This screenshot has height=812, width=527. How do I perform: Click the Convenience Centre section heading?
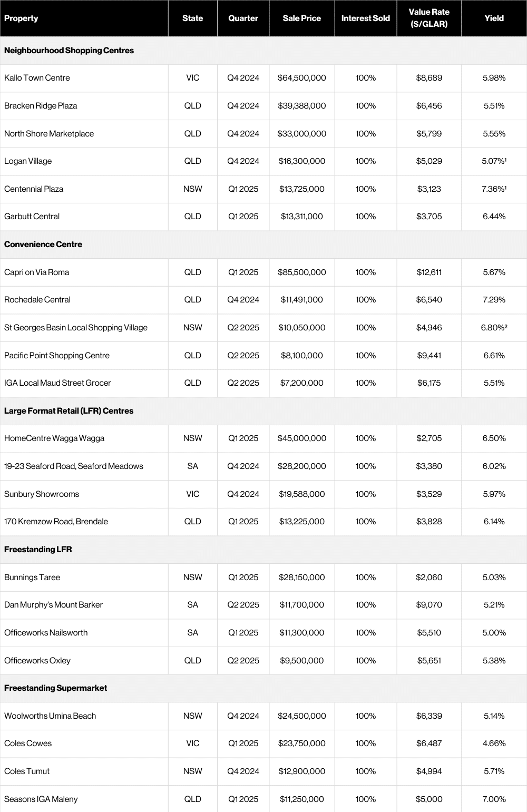tap(43, 244)
